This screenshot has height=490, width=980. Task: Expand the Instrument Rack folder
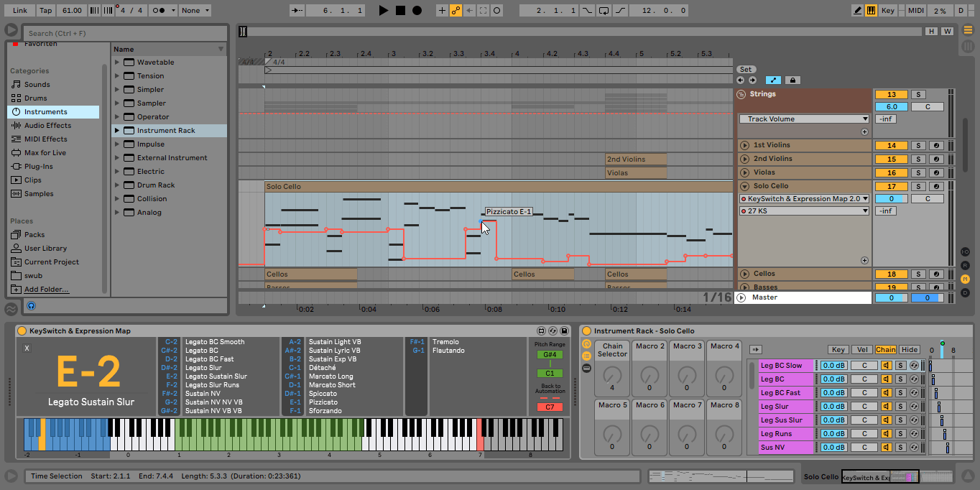click(x=117, y=130)
